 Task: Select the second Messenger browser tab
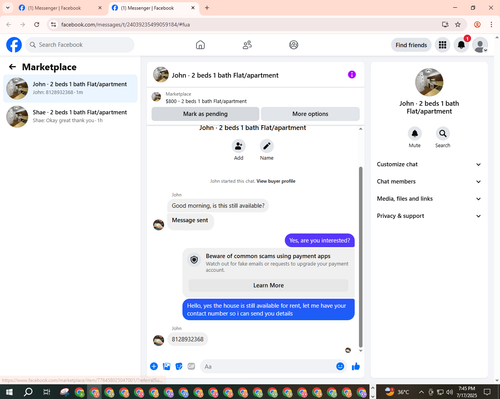point(153,8)
